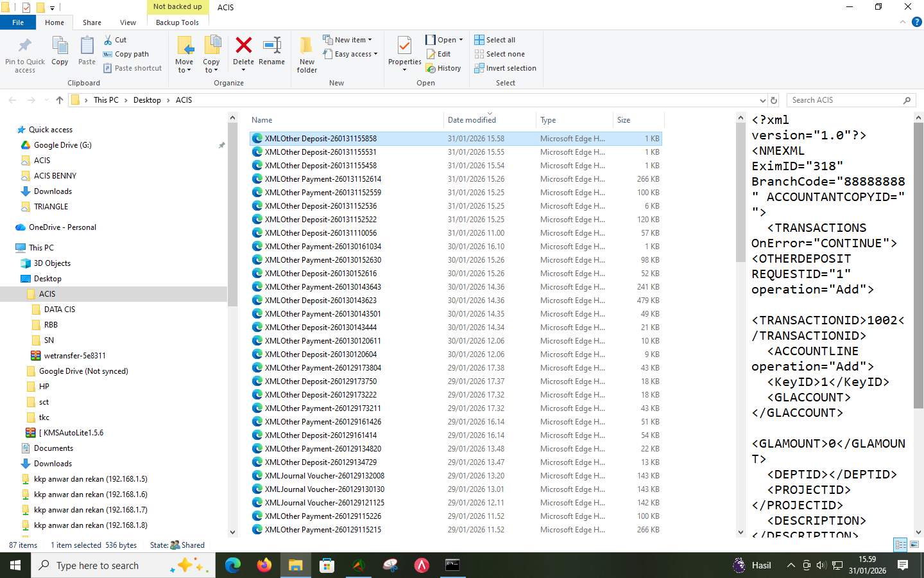Switch to the Share ribbon tab
The width and height of the screenshot is (924, 578).
pos(92,22)
